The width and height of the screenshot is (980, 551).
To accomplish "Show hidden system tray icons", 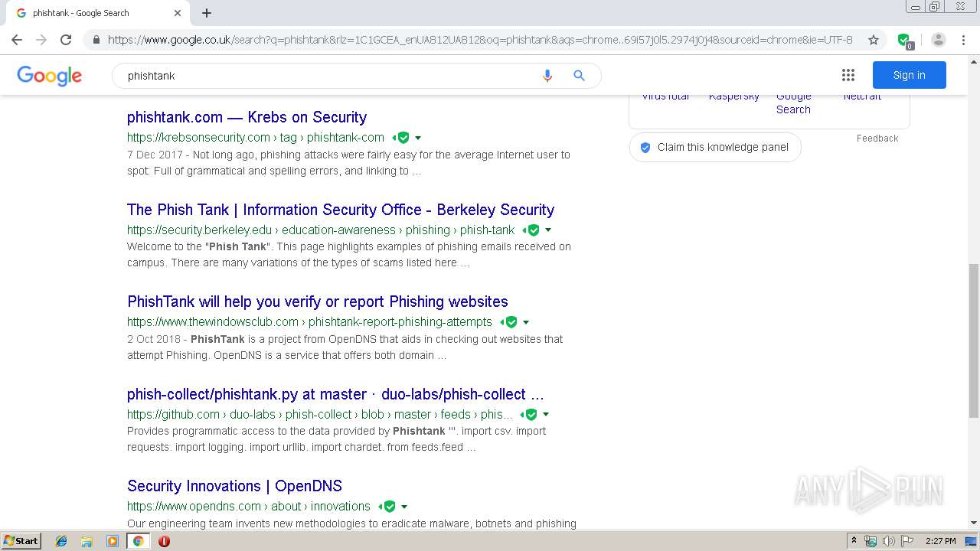I will tap(854, 541).
